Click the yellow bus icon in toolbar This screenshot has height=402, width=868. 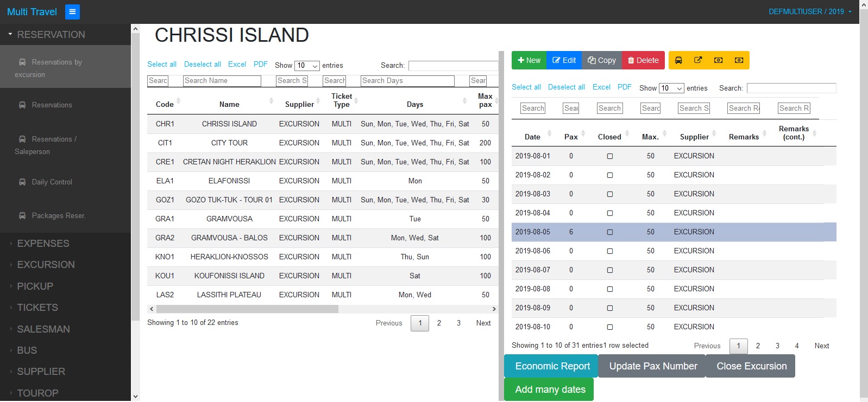coord(678,60)
